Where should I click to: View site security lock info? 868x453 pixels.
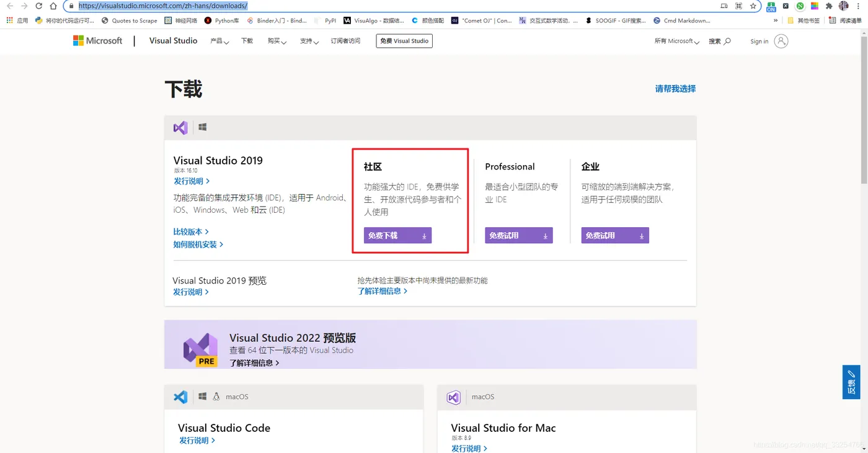(71, 6)
